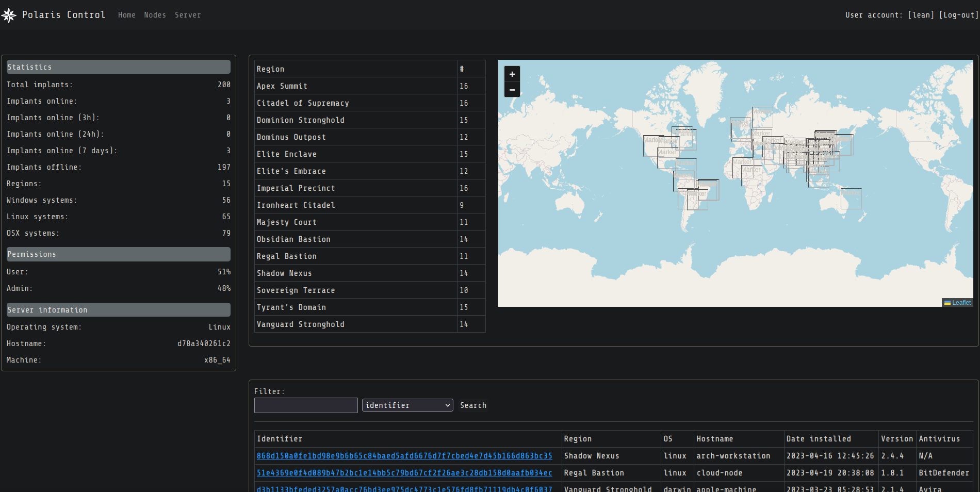Screen dimensions: 980x492
Task: Select Regal Bastion in the regions table
Action: 370,256
